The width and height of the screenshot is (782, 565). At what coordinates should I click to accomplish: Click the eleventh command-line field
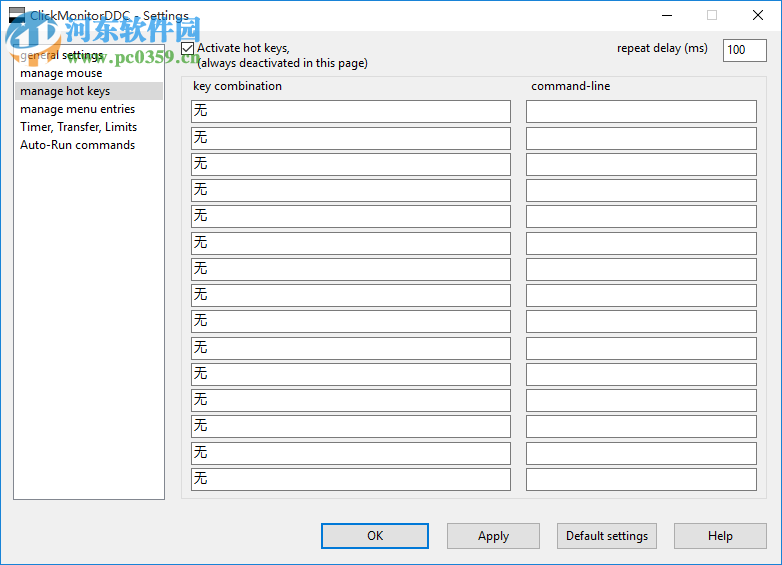pyautogui.click(x=641, y=374)
